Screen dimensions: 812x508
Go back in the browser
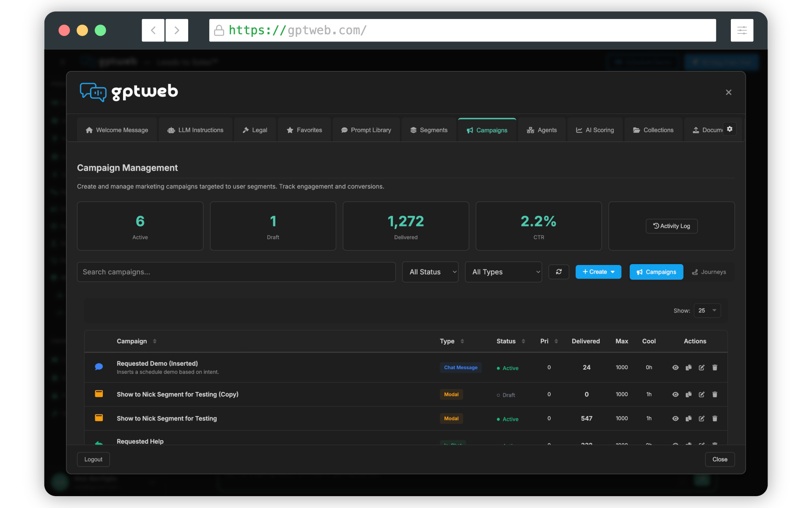pyautogui.click(x=153, y=30)
